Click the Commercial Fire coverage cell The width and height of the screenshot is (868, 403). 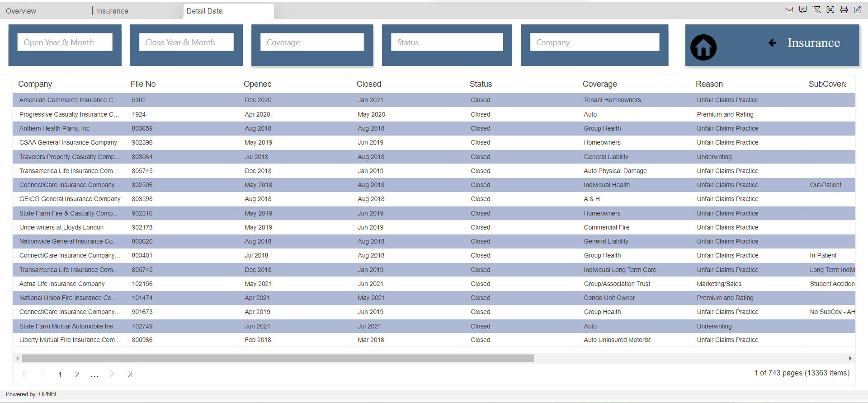point(607,227)
